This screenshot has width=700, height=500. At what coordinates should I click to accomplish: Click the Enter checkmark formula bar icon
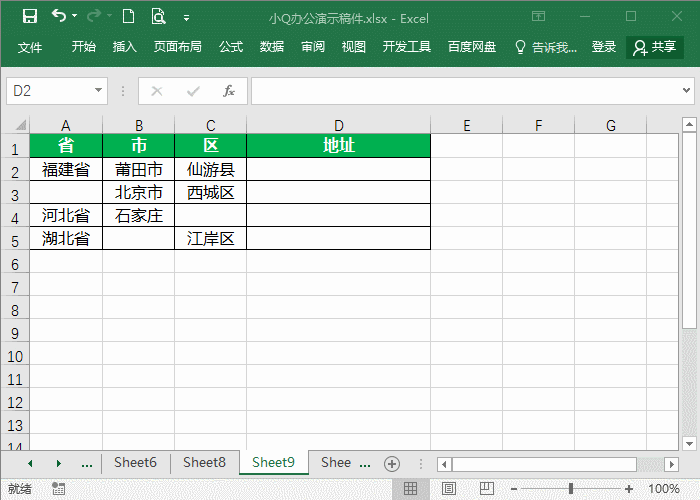pyautogui.click(x=193, y=92)
